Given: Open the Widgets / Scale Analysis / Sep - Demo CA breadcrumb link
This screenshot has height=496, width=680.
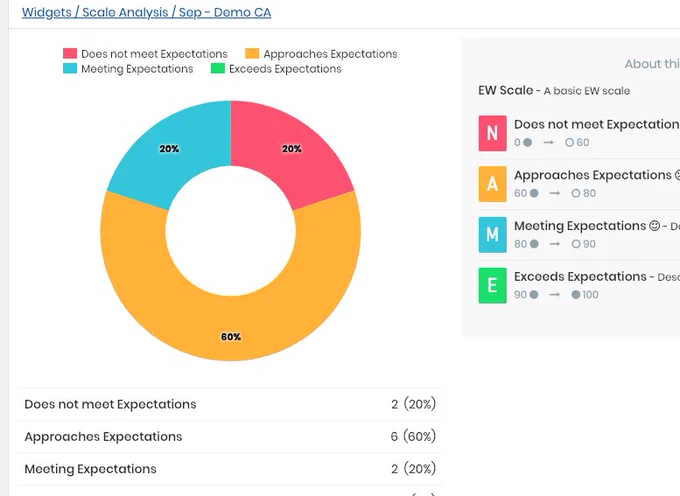Looking at the screenshot, I should tap(147, 12).
